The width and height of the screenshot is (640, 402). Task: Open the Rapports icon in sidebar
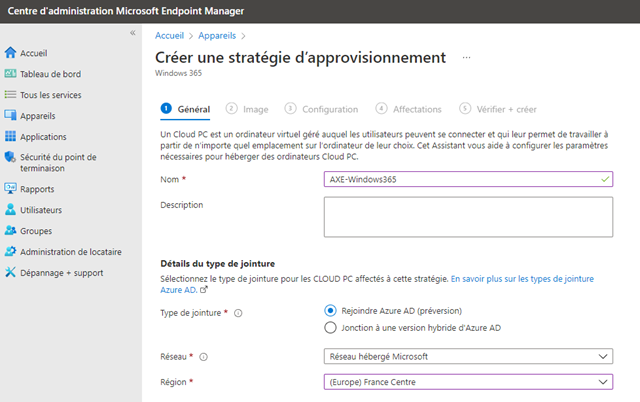pos(10,188)
